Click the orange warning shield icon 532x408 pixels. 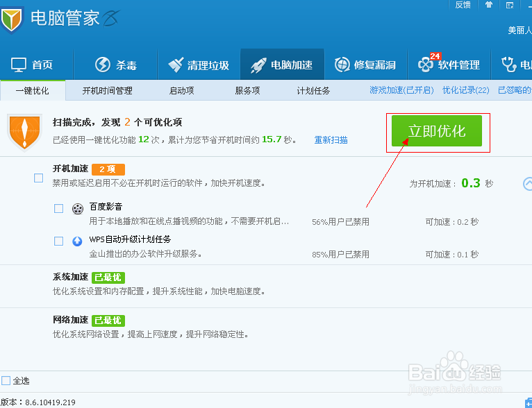[24, 133]
